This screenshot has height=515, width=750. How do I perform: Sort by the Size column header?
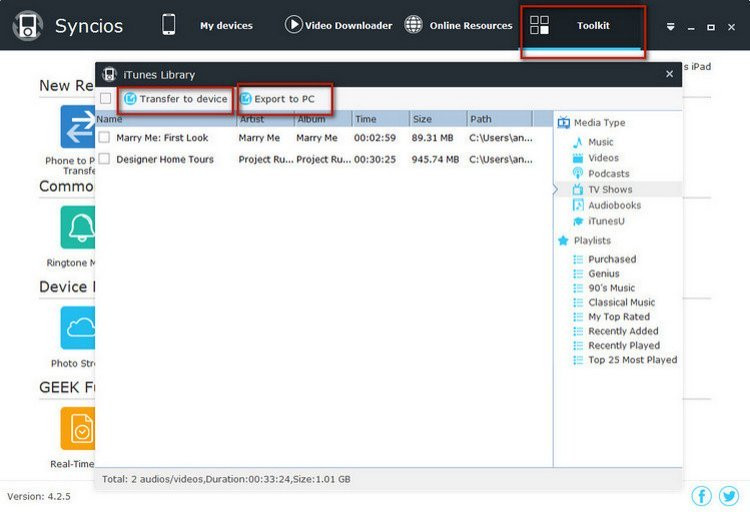point(438,119)
